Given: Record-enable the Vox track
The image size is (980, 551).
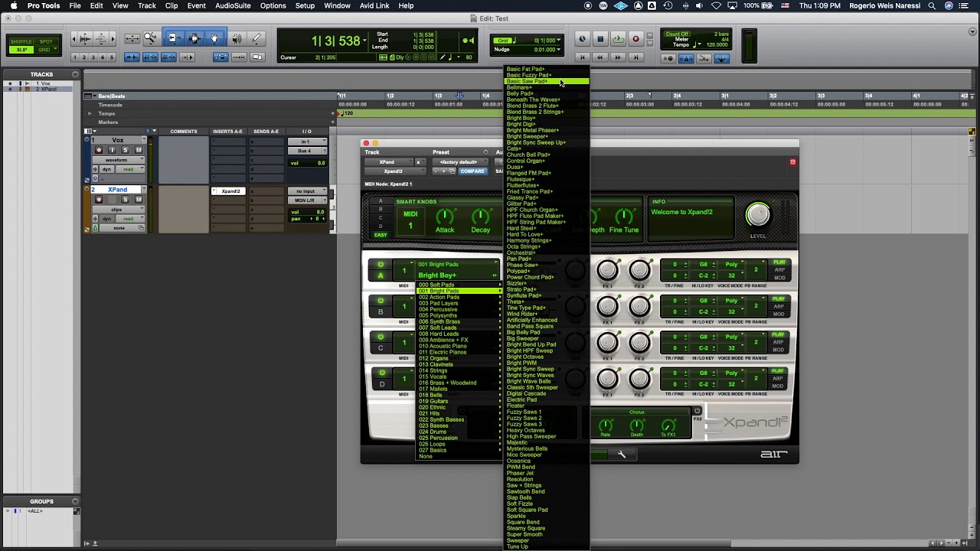Looking at the screenshot, I should click(99, 150).
